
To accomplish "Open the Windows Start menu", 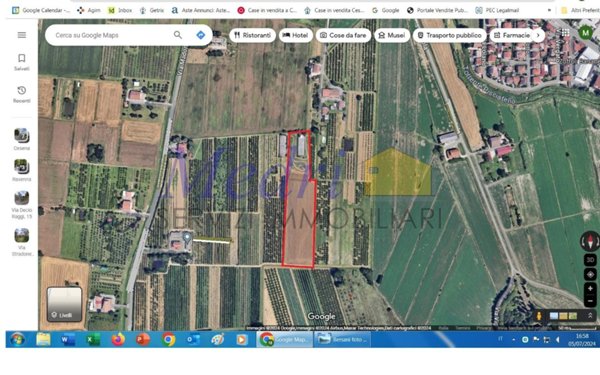I will pos(18,339).
